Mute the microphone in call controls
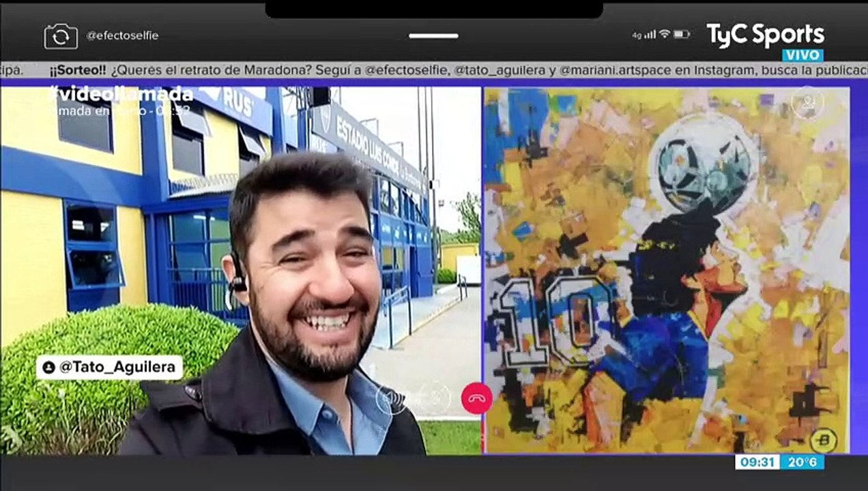 (x=434, y=399)
